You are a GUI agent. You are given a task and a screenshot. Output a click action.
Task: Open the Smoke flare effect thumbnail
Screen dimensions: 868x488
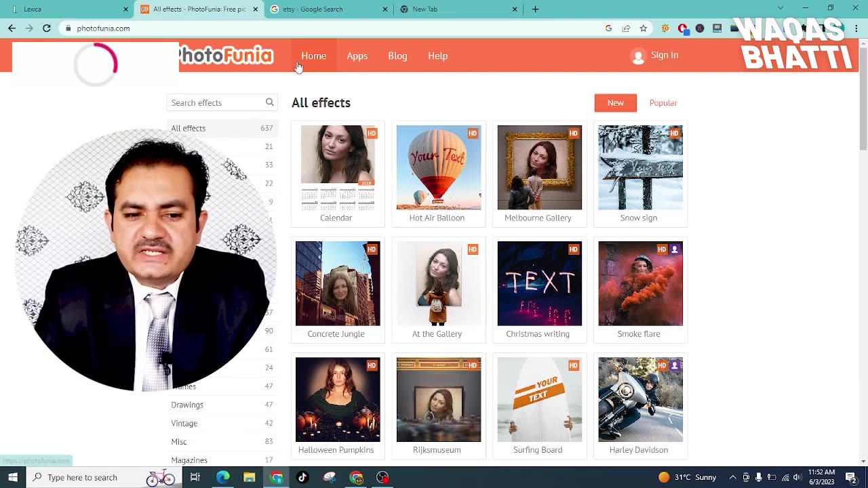[641, 290]
